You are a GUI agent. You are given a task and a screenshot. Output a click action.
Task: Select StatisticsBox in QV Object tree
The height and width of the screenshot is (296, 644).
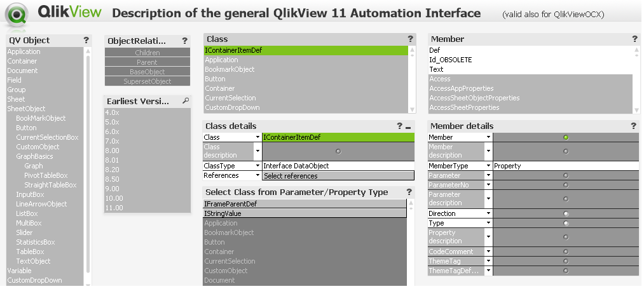click(x=45, y=242)
